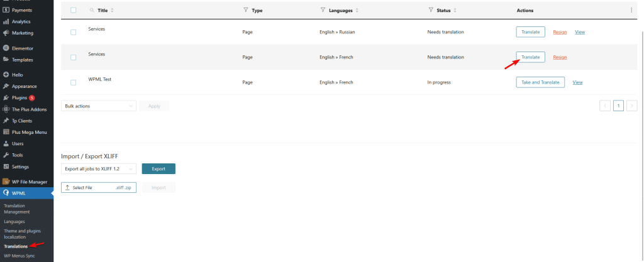Check the Services English » Russian row

coord(74,32)
